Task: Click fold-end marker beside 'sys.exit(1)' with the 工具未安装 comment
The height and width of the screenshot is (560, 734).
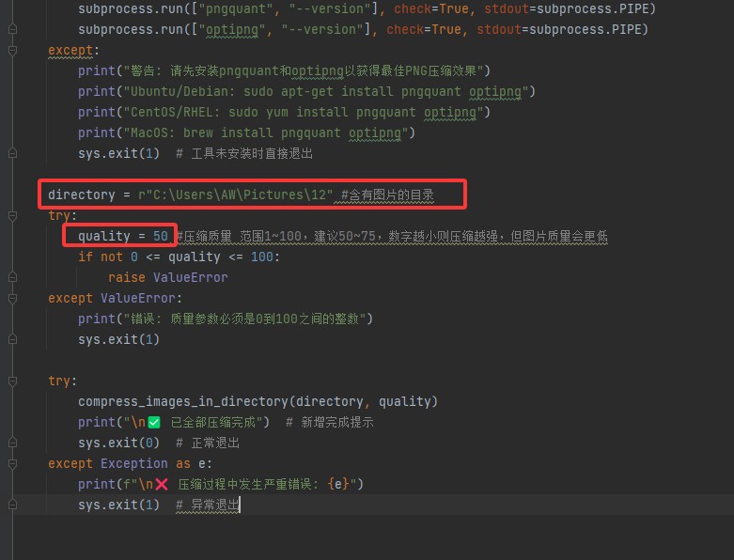Action: click(12, 153)
